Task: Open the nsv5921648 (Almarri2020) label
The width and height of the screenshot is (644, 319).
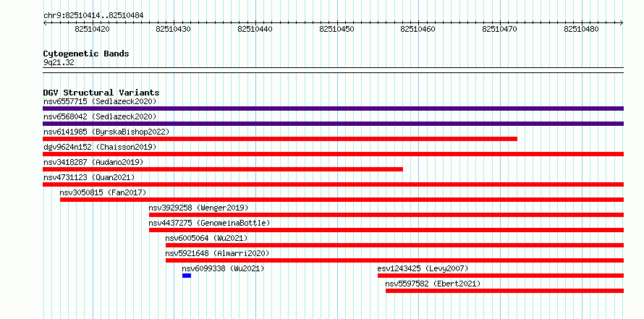Action: point(217,253)
